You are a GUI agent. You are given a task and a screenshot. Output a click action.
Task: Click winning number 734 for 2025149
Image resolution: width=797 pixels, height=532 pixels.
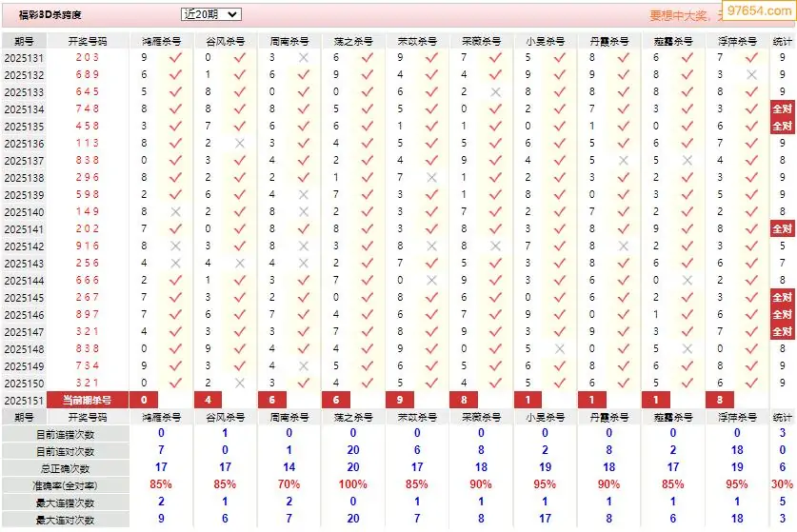[x=88, y=365]
